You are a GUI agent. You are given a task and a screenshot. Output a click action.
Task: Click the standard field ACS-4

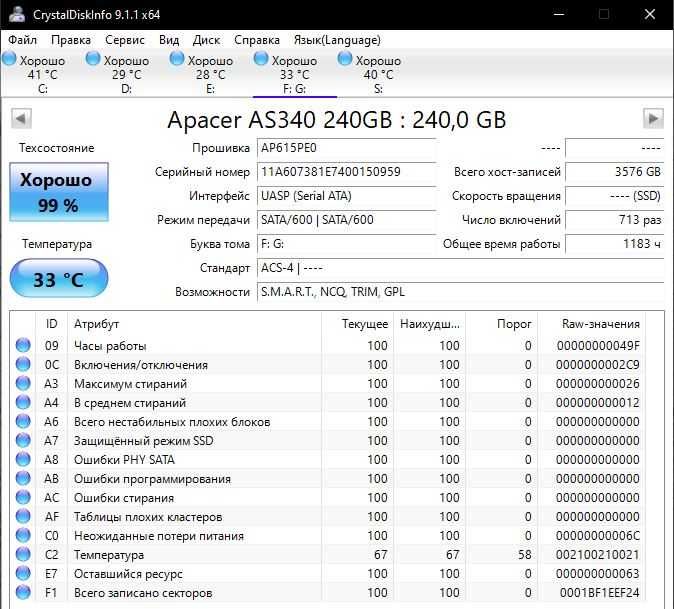coord(460,268)
